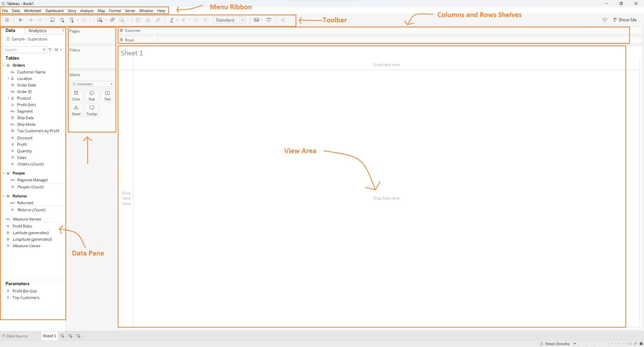The width and height of the screenshot is (644, 347).
Task: Click the Tableau start page logo icon
Action: [x=7, y=20]
